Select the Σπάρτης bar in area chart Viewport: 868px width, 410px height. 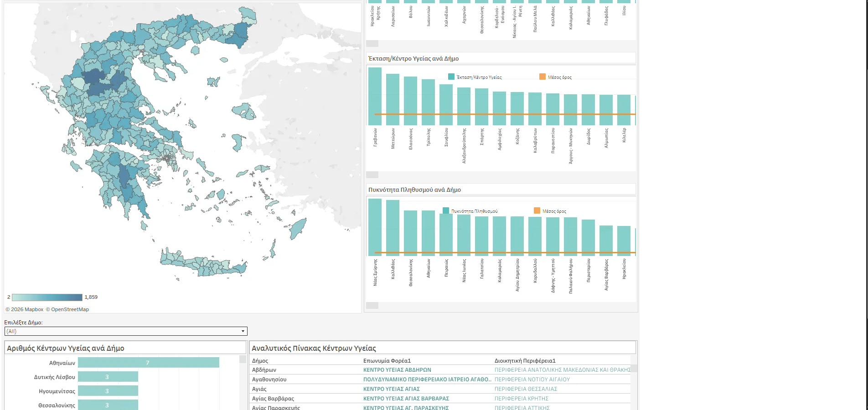481,107
